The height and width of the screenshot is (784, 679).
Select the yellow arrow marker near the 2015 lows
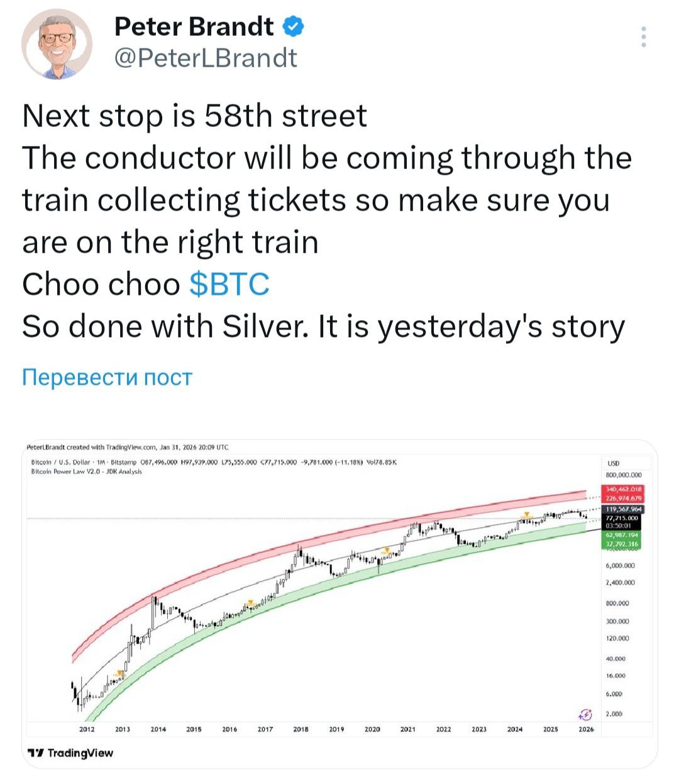click(x=251, y=601)
